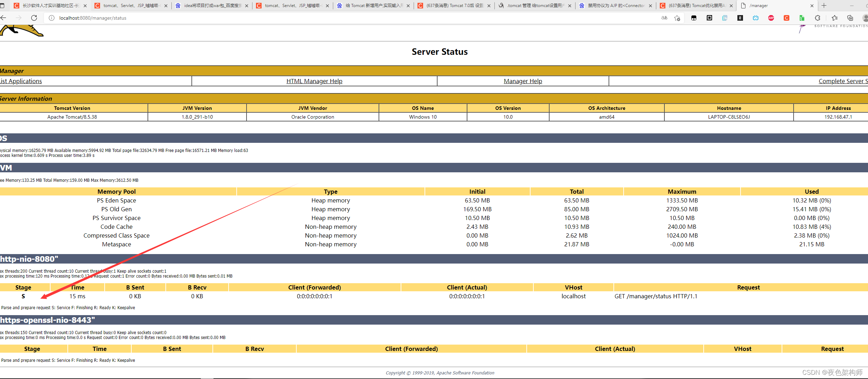Click the Extensions puzzle piece icon
868x379 pixels.
coord(817,18)
